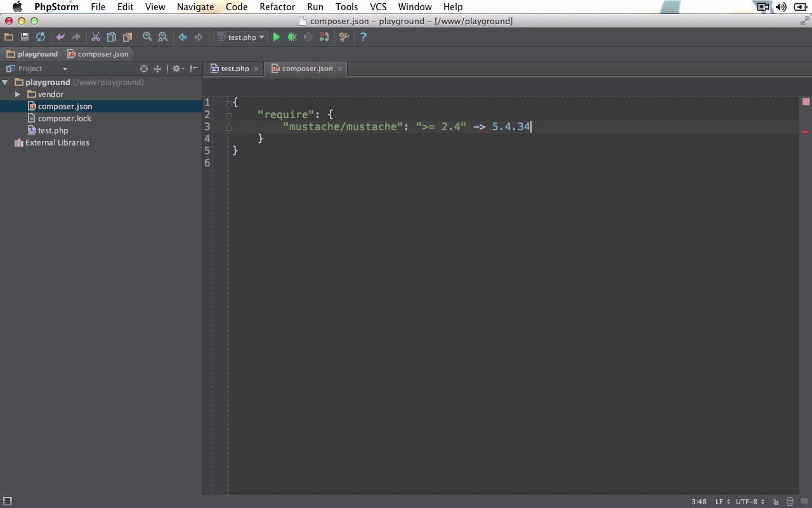The height and width of the screenshot is (508, 812).
Task: Expand the vendor folder
Action: coord(18,95)
